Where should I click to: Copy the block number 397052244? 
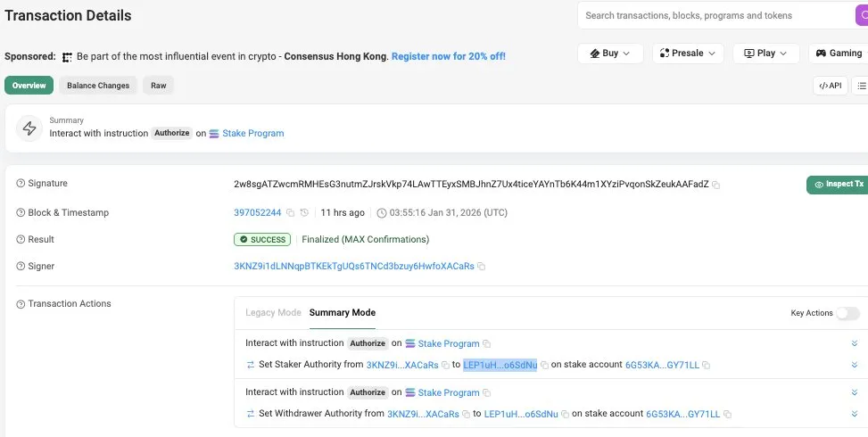tap(290, 213)
